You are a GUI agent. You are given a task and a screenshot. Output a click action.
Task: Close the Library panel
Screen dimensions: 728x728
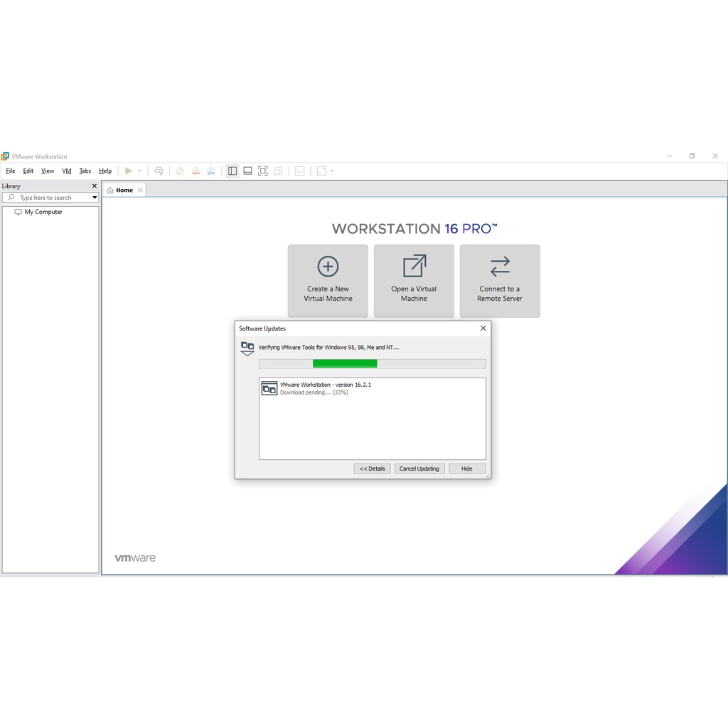[x=95, y=186]
